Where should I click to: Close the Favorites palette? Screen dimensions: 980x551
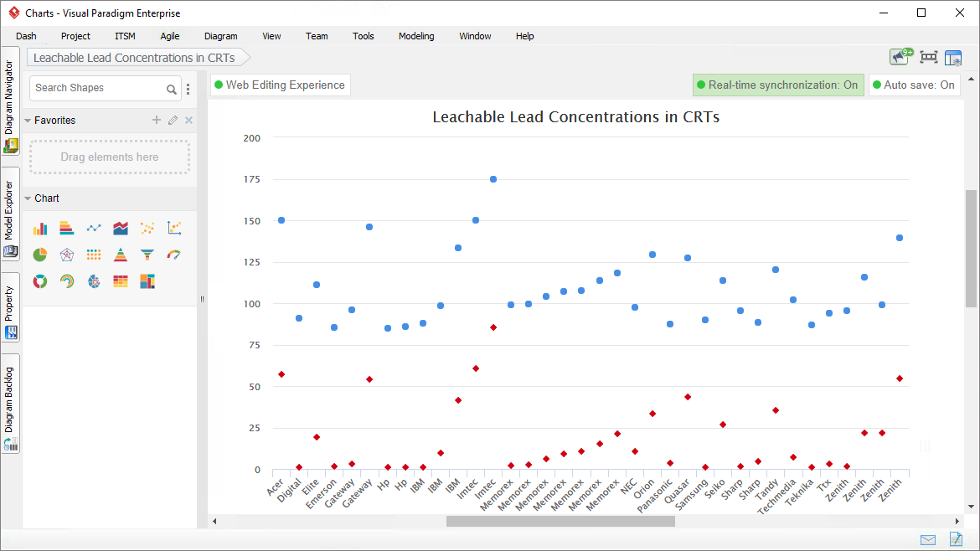coord(188,120)
